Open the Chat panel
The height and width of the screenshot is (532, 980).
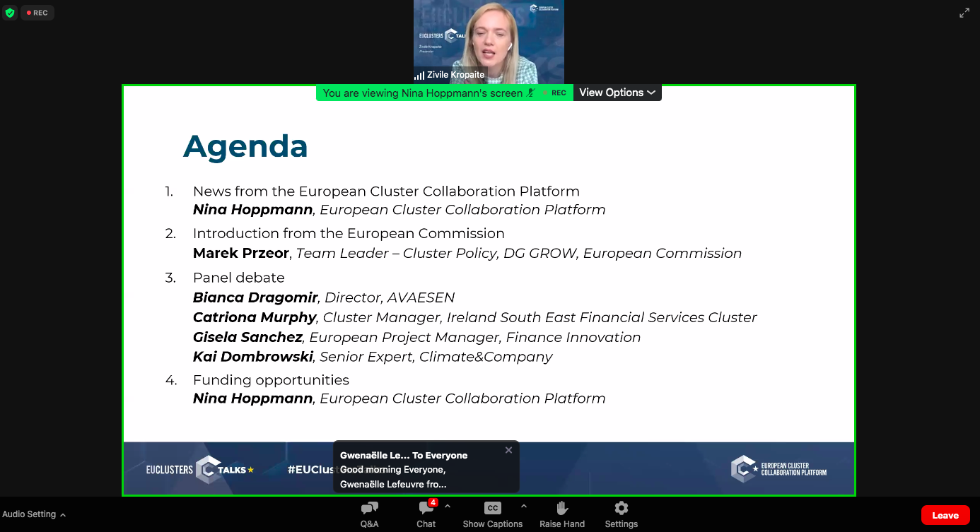[426, 514]
